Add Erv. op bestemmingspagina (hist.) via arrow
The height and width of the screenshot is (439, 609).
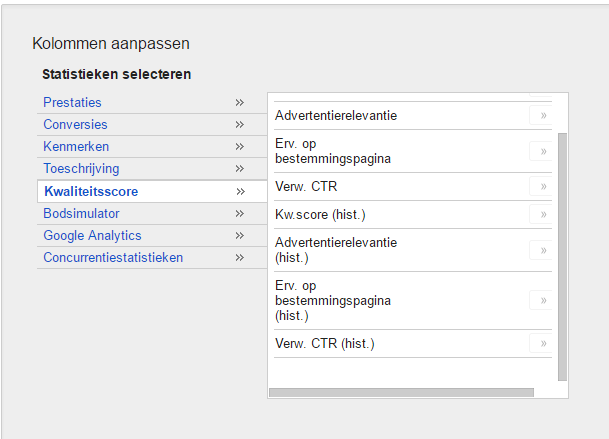542,300
